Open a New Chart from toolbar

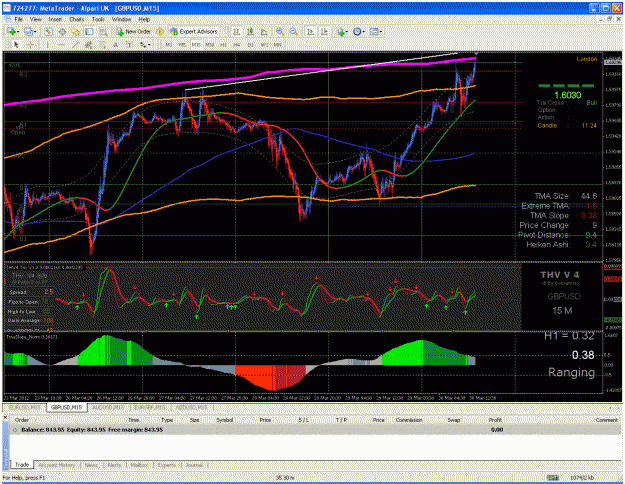pos(11,31)
